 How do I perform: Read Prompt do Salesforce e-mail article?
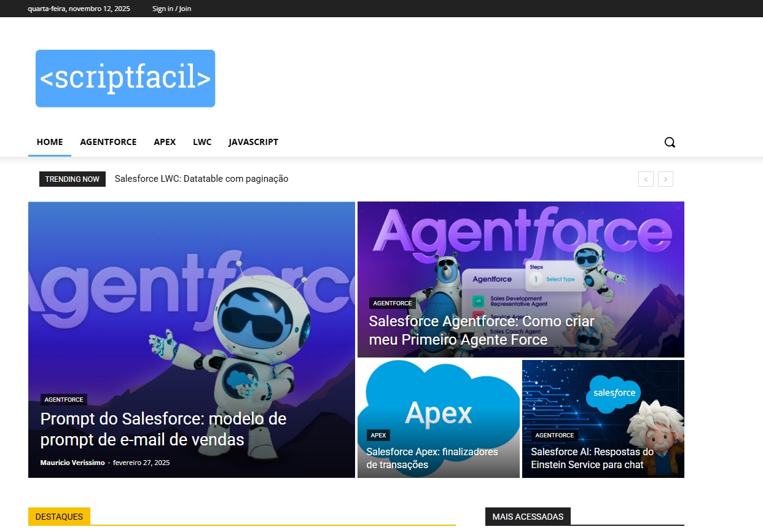[163, 429]
